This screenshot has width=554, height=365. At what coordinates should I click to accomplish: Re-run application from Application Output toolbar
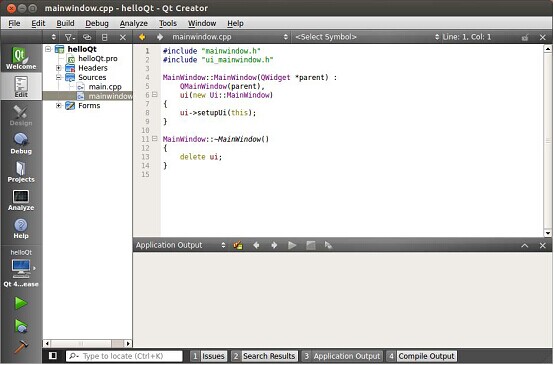pos(292,245)
